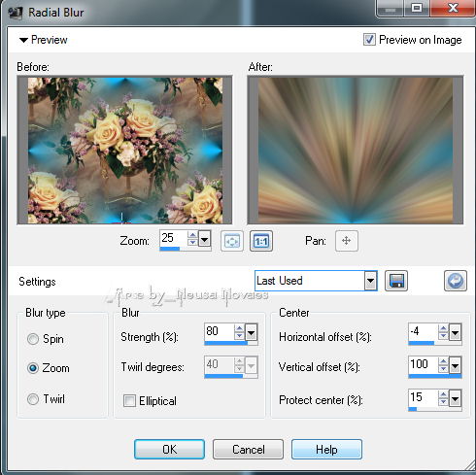Click the Radial Blur title bar app icon
Screen dimensions: 476x475
tap(15, 13)
